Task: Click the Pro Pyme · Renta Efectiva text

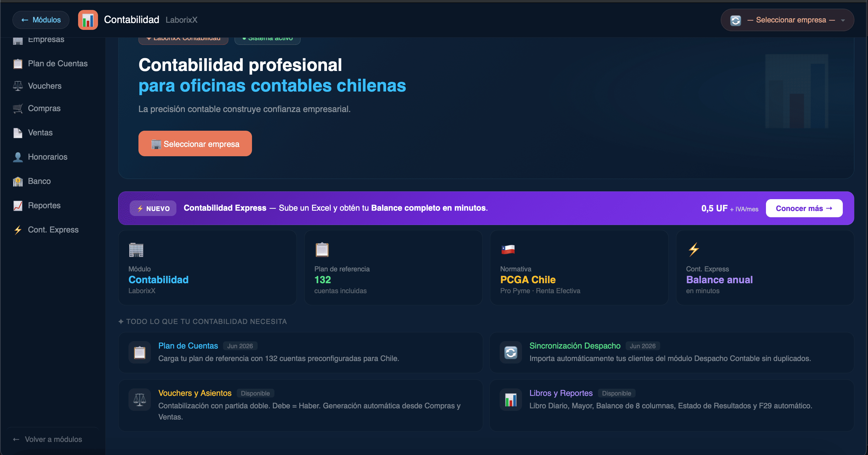Action: click(540, 291)
